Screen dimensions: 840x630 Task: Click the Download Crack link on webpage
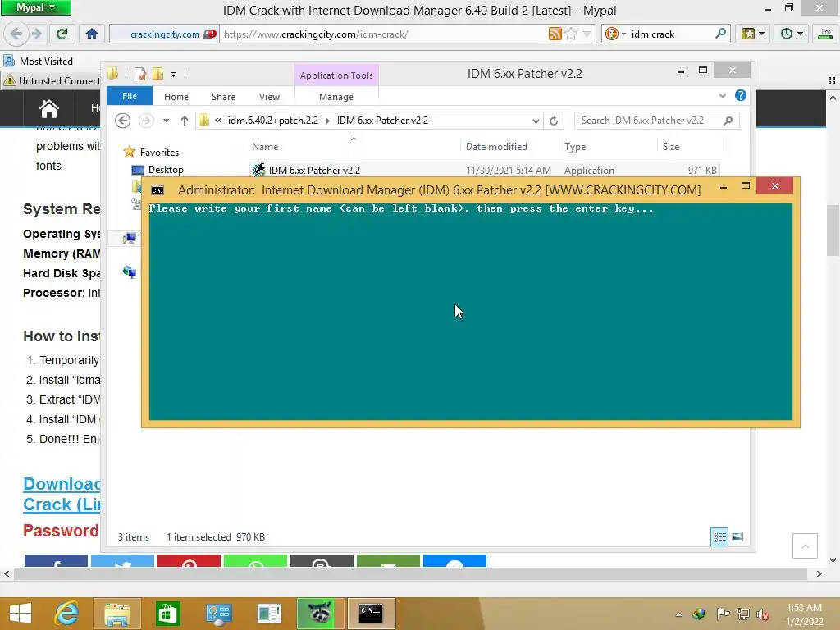click(x=62, y=494)
